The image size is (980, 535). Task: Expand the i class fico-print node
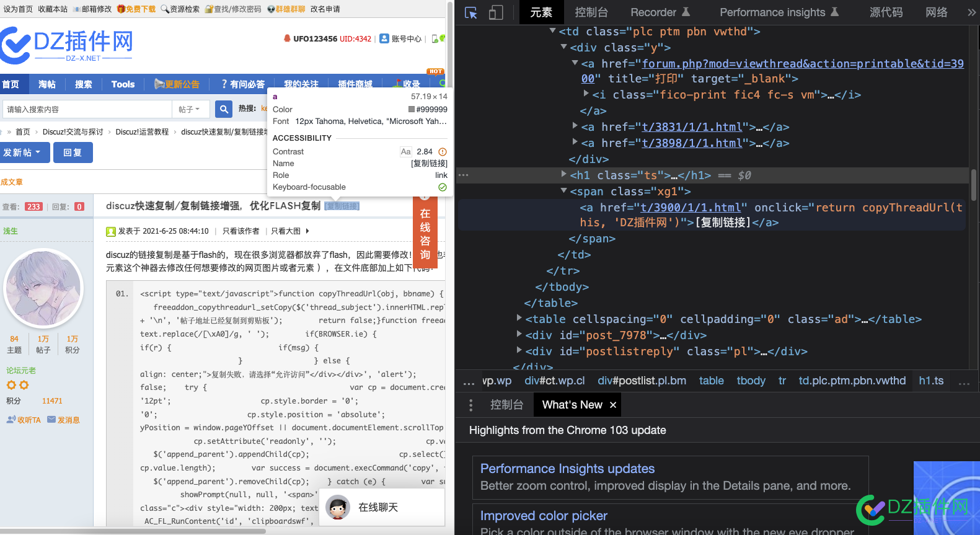pyautogui.click(x=586, y=94)
